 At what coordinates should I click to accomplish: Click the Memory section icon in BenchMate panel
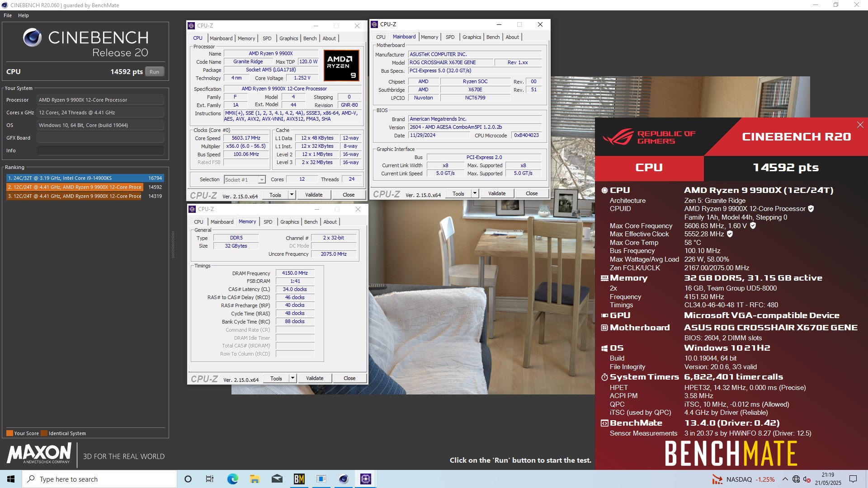tap(604, 278)
